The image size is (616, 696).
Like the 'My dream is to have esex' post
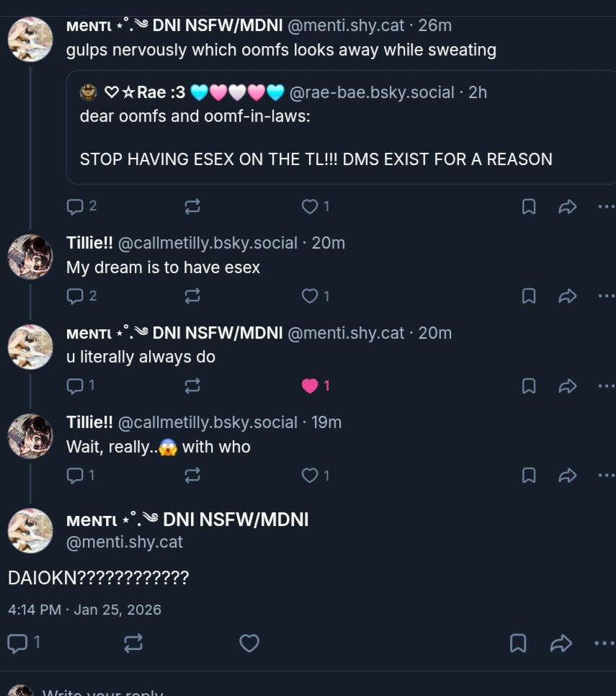click(310, 296)
